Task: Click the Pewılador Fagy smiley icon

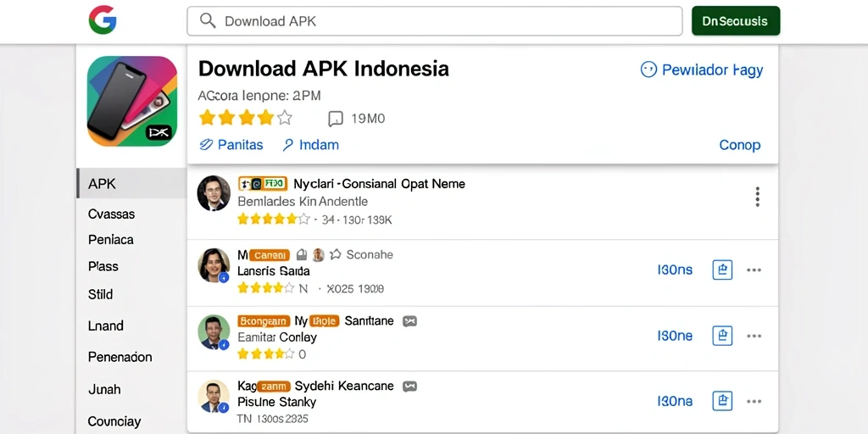Action: tap(648, 70)
